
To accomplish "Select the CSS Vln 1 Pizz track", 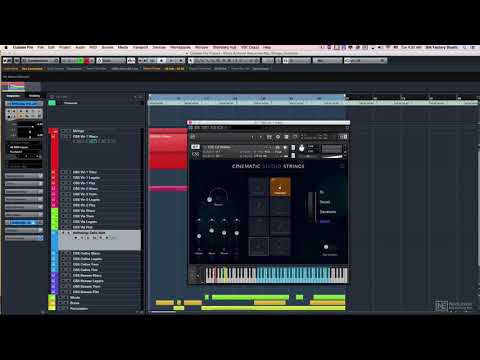I will 99,183.
